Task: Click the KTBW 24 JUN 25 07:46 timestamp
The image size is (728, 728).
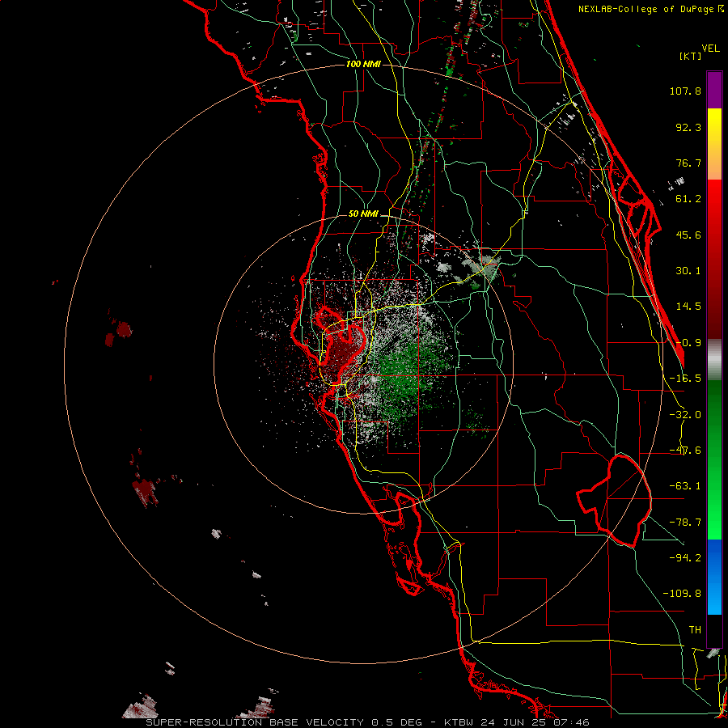Action: pyautogui.click(x=517, y=722)
